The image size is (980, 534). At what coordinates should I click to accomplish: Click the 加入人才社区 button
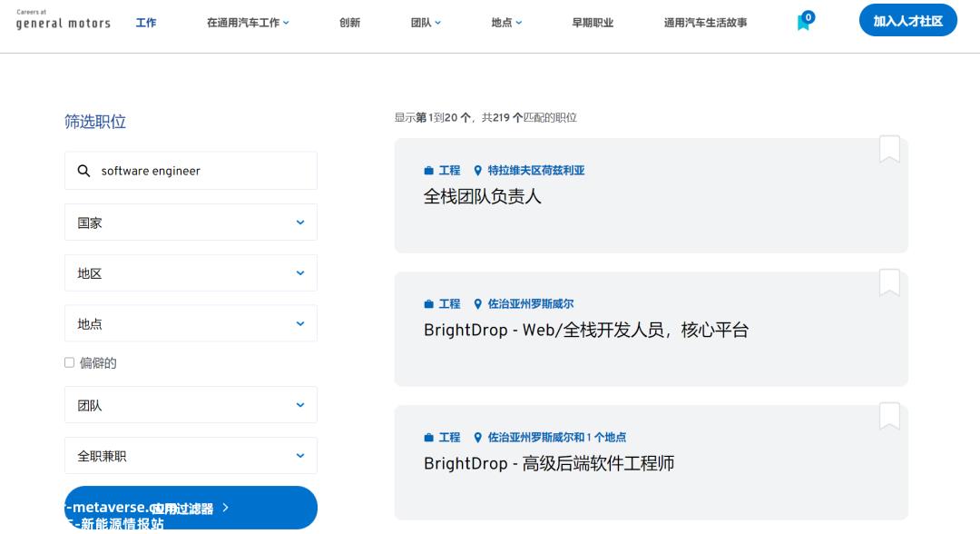[908, 20]
